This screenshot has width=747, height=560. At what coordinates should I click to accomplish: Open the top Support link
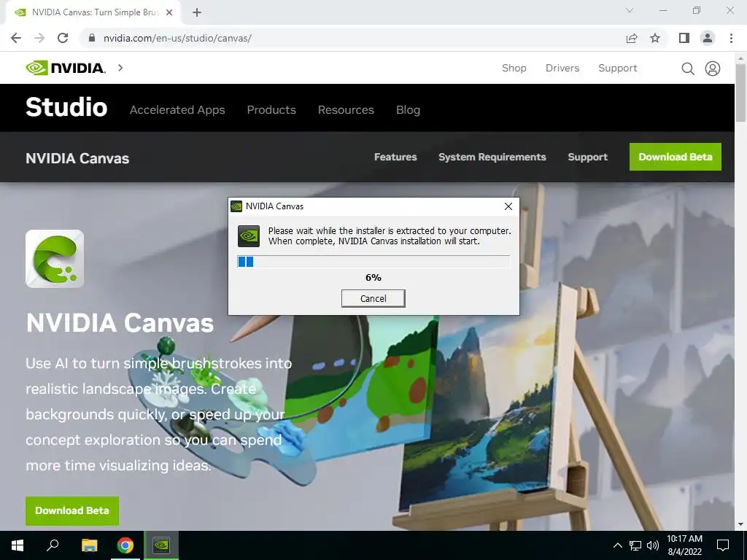tap(617, 68)
